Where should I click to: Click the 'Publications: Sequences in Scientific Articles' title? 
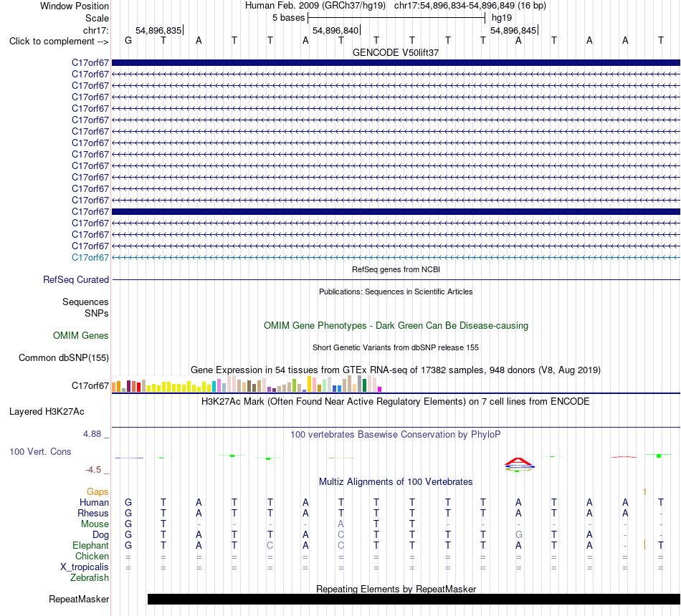[x=396, y=292]
